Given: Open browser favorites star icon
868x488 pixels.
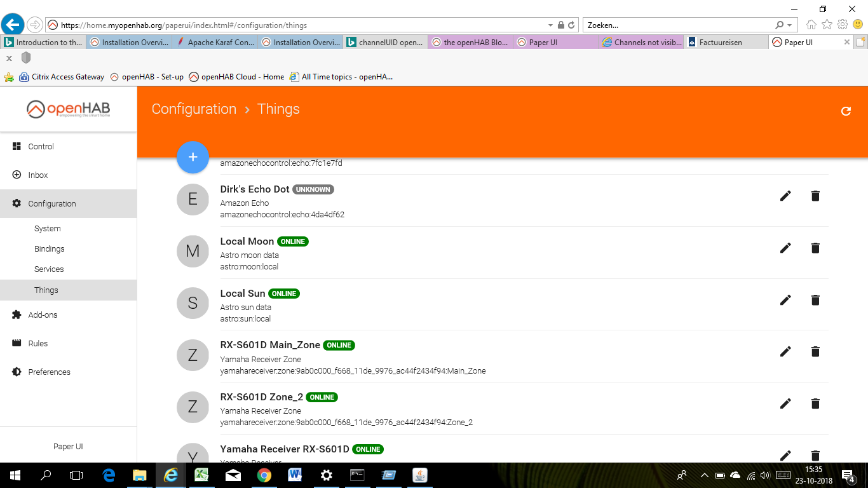Looking at the screenshot, I should [827, 25].
